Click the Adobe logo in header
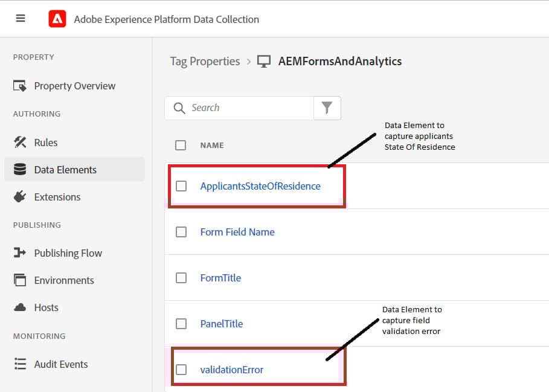This screenshot has height=392, width=549. pyautogui.click(x=57, y=18)
